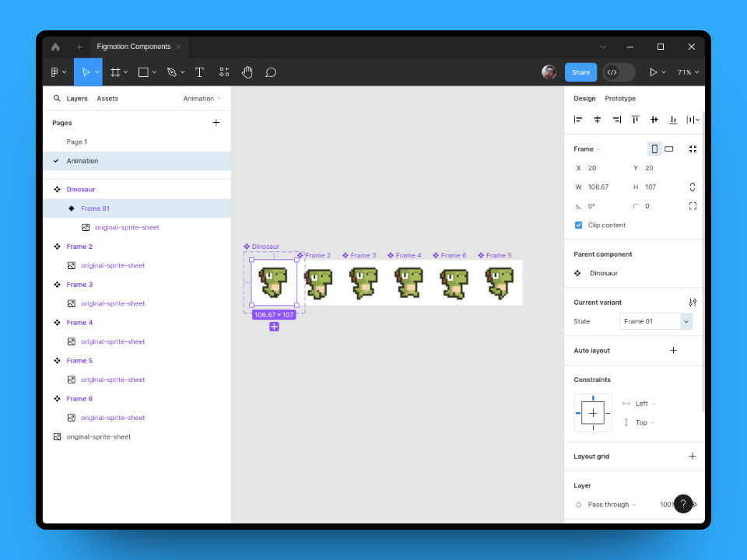The width and height of the screenshot is (747, 560).
Task: Open distribute spacing options
Action: [693, 120]
